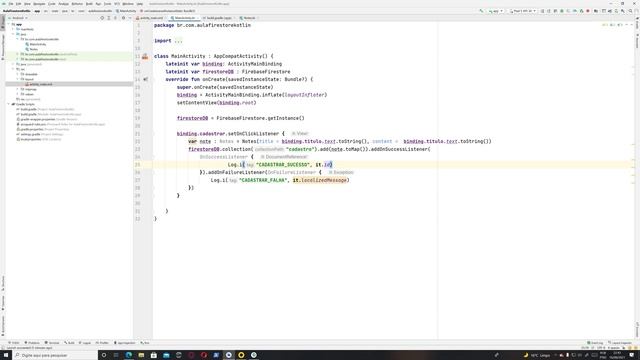Open the Build menu
Screen dimensions: 640x360
pyautogui.click(x=89, y=4)
